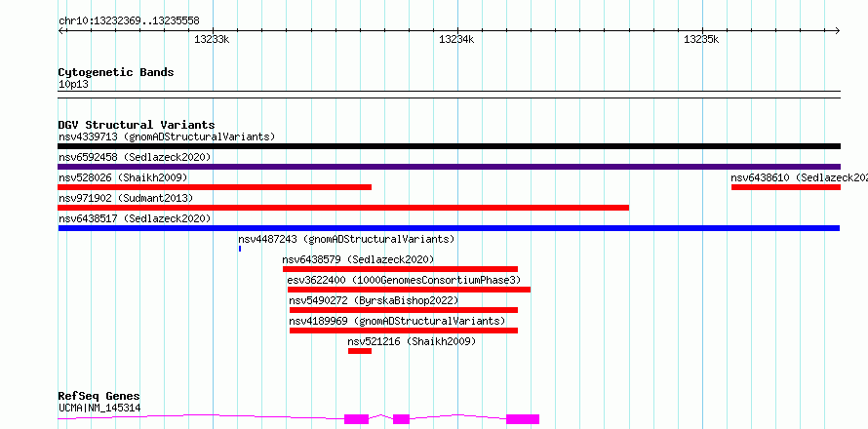The height and width of the screenshot is (429, 868).
Task: Open the nsv6438610 label at right edge
Action: [800, 177]
